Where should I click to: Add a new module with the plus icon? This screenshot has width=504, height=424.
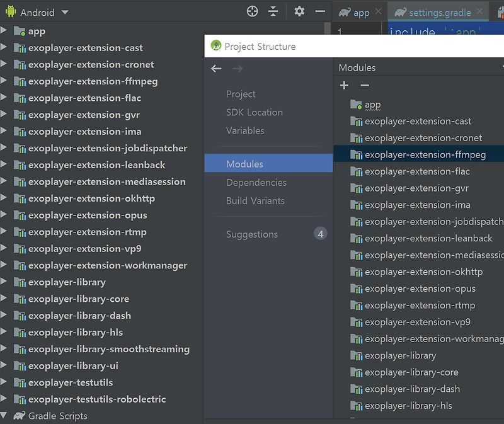pos(344,85)
